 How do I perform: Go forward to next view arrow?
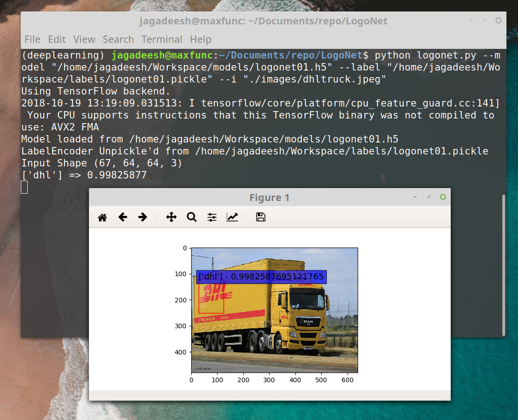143,217
